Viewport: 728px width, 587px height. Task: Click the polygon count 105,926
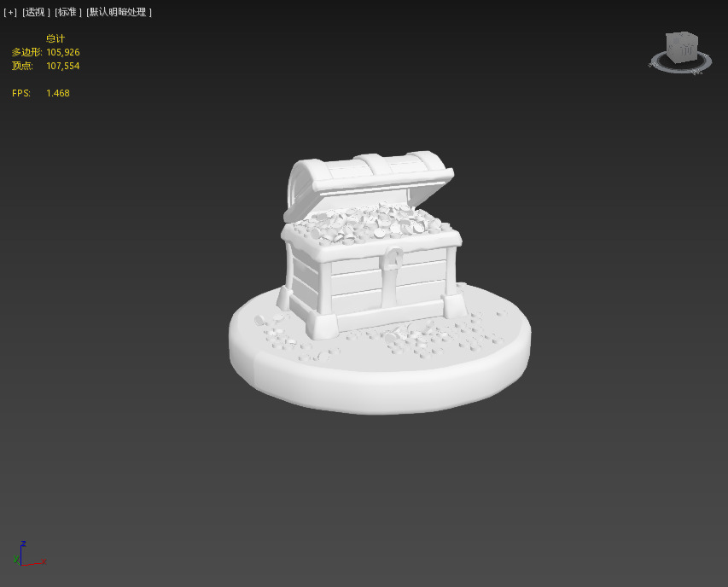coord(62,52)
